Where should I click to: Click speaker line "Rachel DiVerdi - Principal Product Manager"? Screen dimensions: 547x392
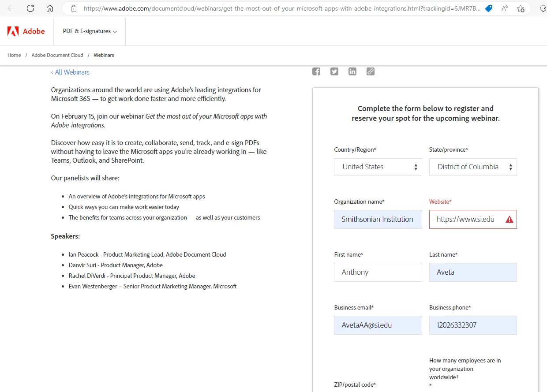coord(132,276)
